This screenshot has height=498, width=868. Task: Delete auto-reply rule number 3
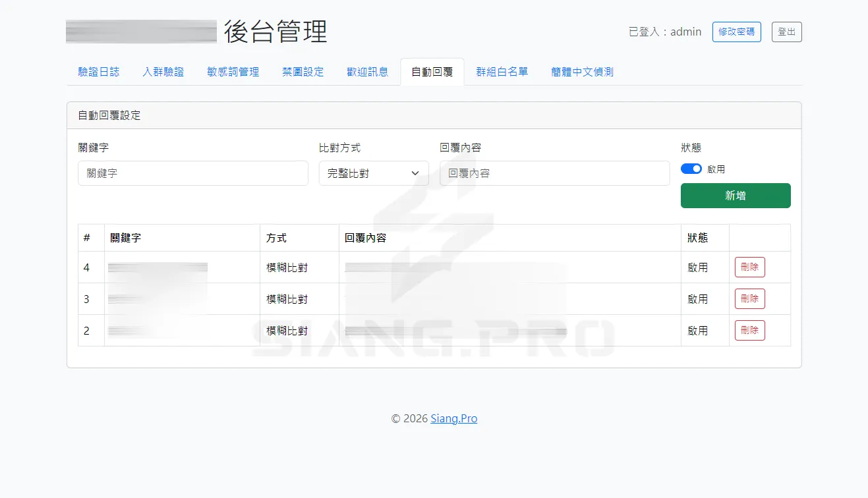[749, 298]
